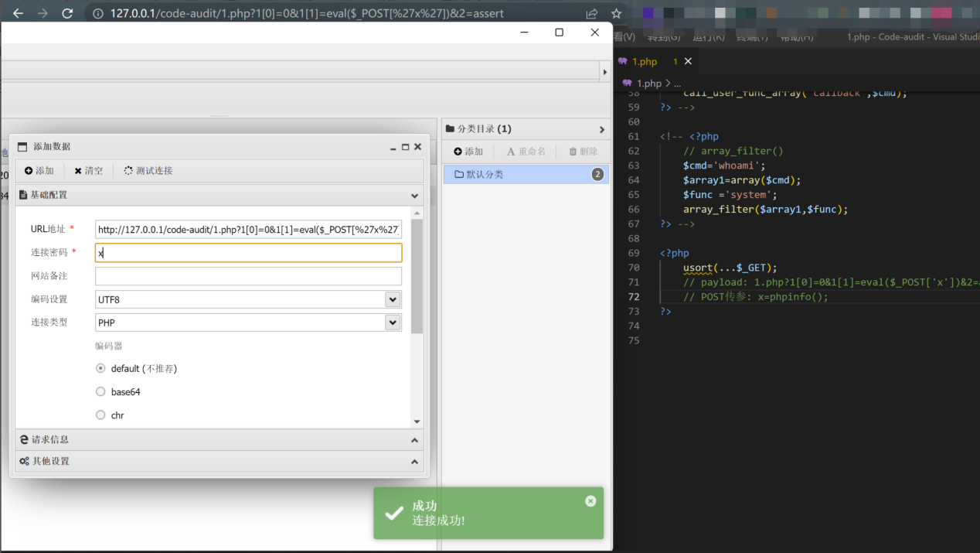Click the browser forward arrow
Image resolution: width=980 pixels, height=553 pixels.
[x=42, y=13]
